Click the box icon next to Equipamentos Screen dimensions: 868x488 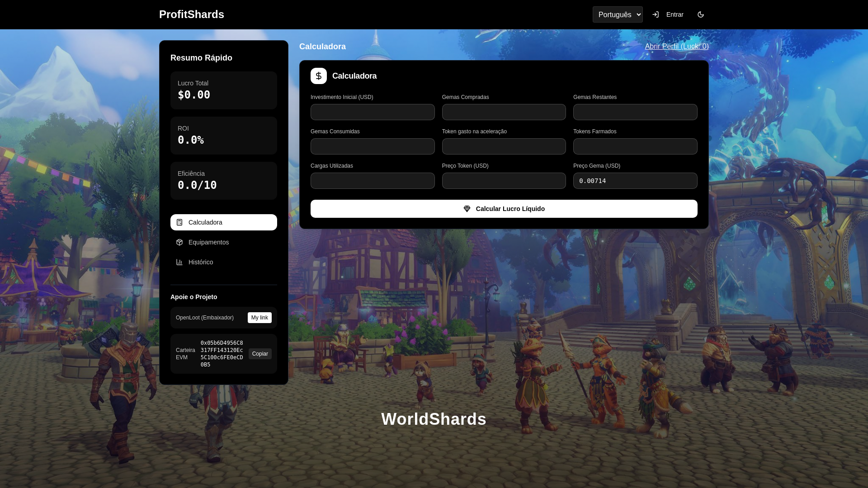tap(179, 242)
